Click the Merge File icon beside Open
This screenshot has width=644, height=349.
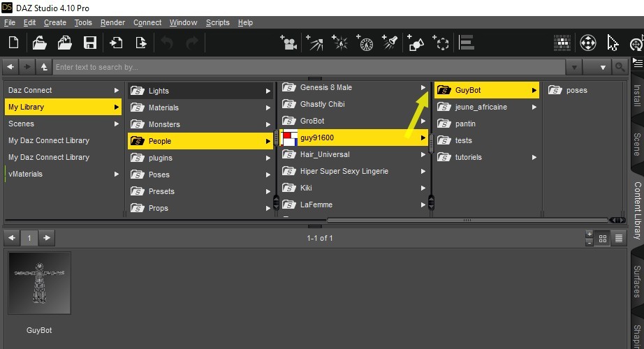tap(64, 43)
